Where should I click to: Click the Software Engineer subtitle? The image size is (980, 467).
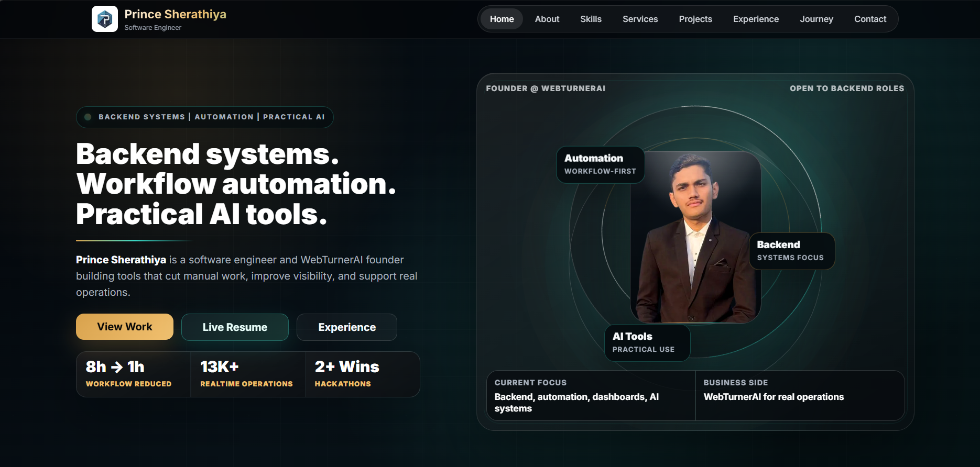pos(153,28)
